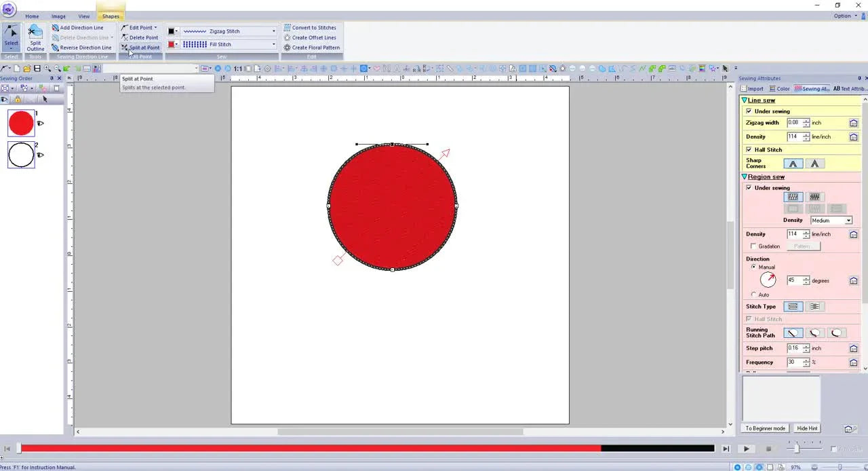The height and width of the screenshot is (471, 868).
Task: Select rounded corner style right button
Action: coord(814,164)
